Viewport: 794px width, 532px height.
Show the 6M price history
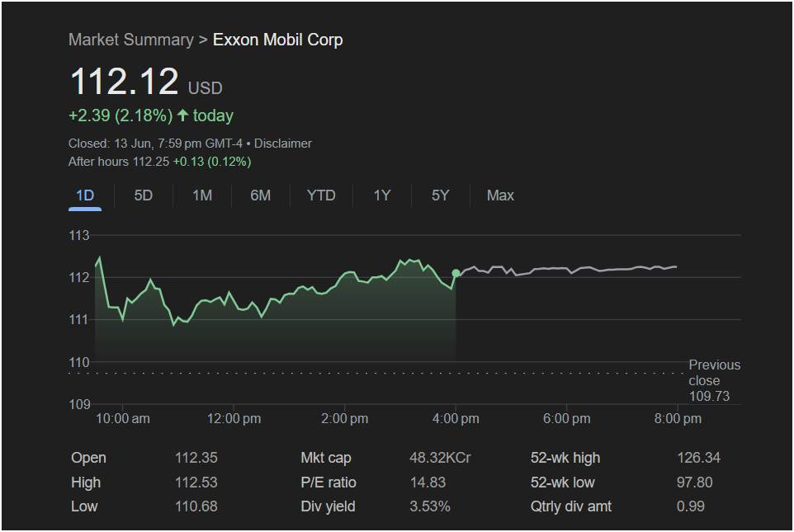click(260, 196)
